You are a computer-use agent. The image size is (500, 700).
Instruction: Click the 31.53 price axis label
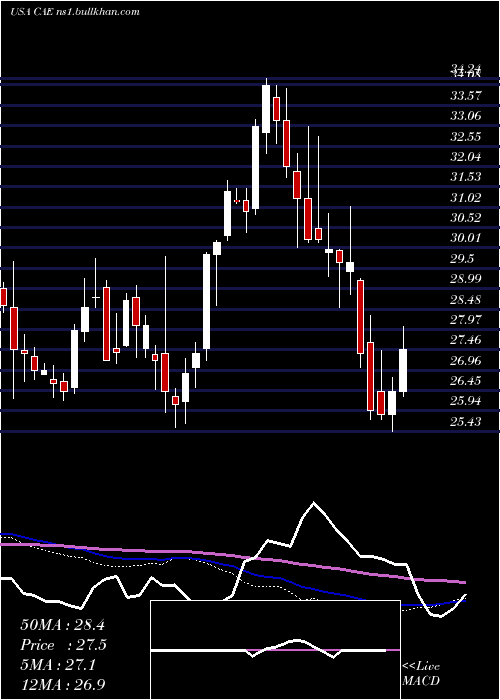pos(466,177)
